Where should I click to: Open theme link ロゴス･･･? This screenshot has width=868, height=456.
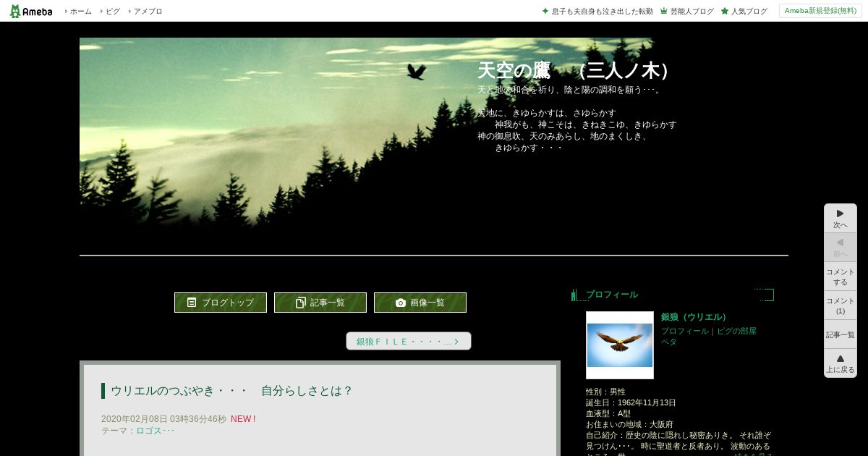click(x=156, y=431)
